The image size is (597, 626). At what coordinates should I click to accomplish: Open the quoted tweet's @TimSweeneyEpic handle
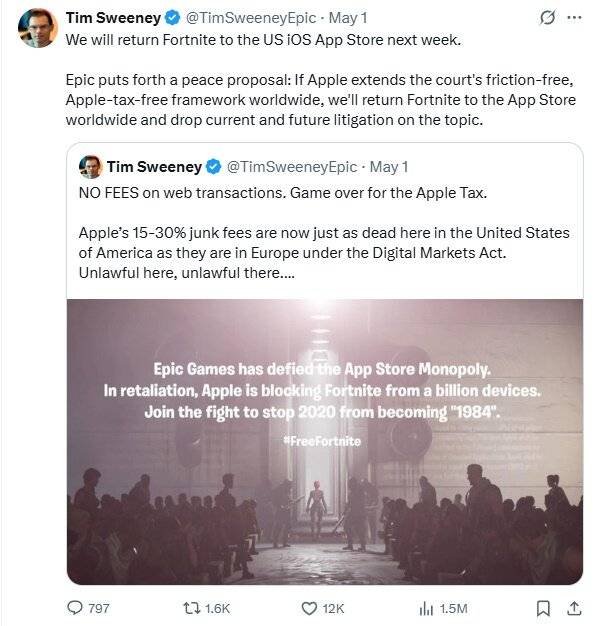[x=292, y=167]
